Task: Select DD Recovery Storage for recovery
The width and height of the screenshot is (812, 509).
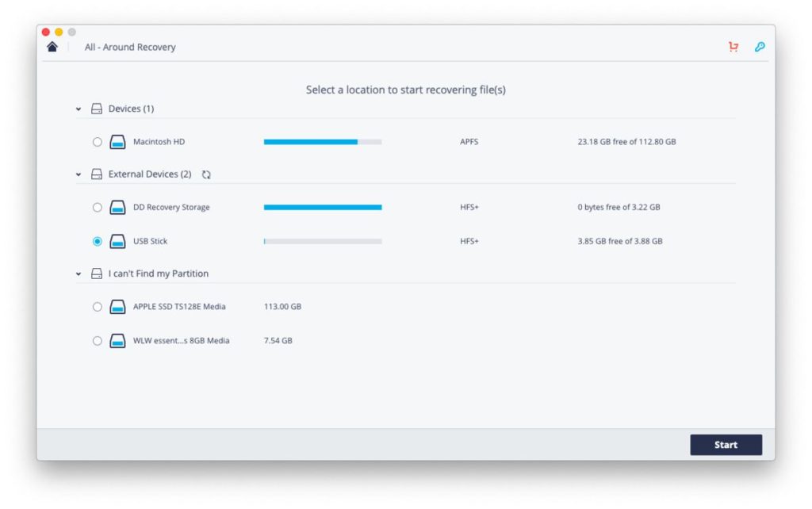Action: (x=98, y=207)
